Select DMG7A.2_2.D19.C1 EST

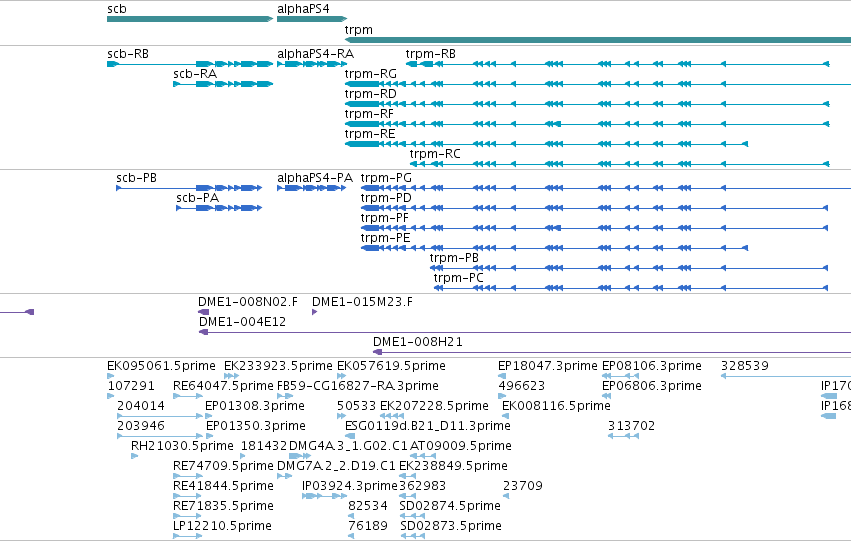(x=285, y=476)
